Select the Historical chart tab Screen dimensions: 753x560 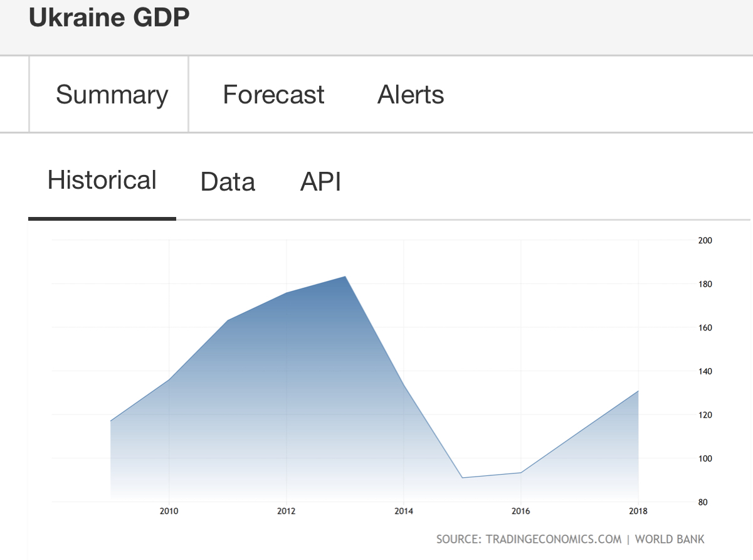tap(102, 181)
